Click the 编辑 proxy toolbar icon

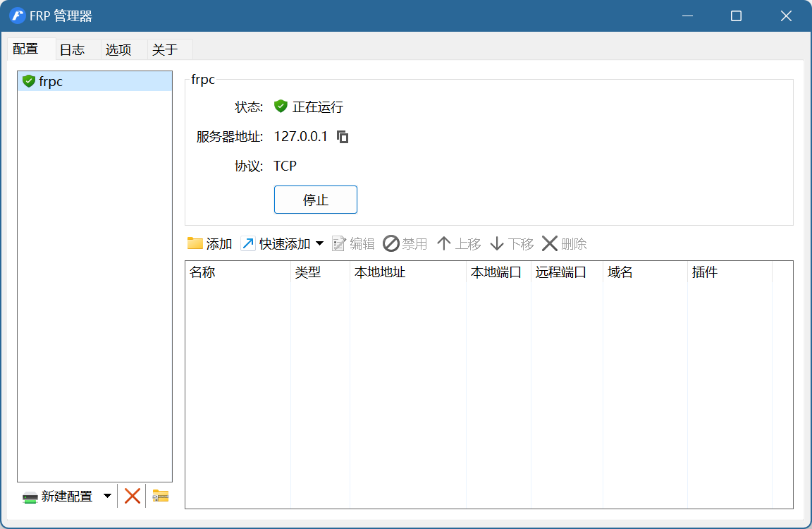(x=339, y=244)
